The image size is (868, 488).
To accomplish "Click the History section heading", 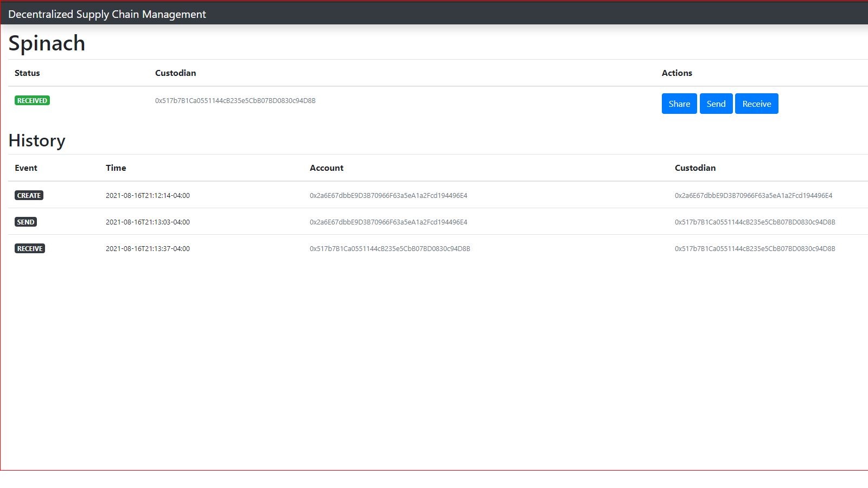I will (37, 140).
